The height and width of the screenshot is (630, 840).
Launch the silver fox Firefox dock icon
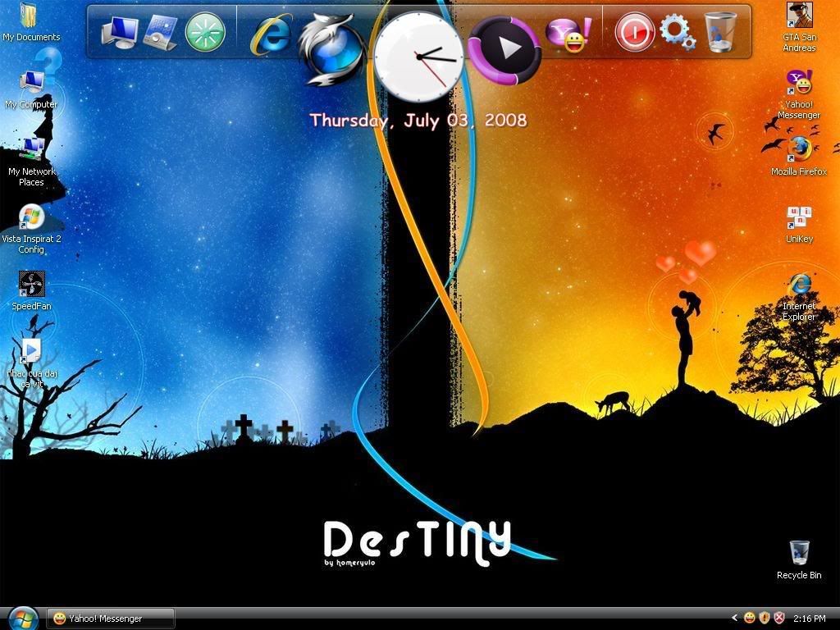tap(331, 49)
